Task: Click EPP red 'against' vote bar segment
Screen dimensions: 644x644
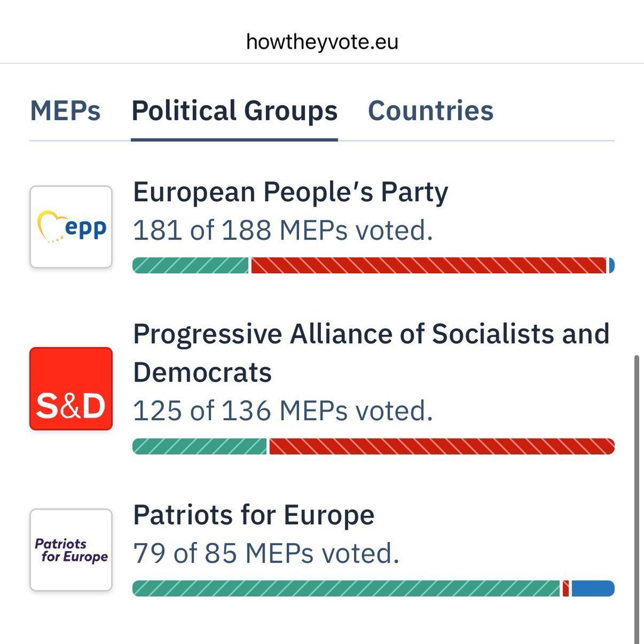Action: coord(429,266)
